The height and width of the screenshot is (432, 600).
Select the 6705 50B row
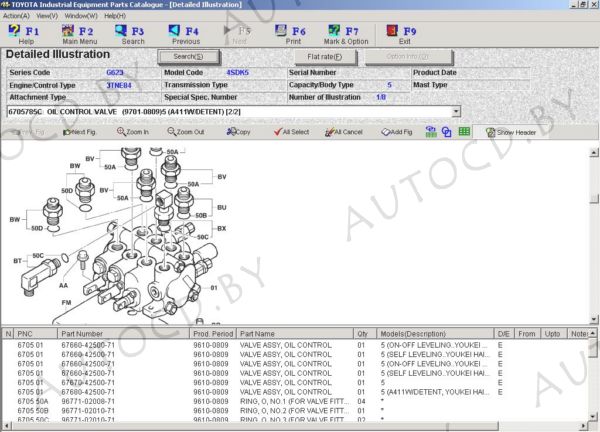click(295, 411)
